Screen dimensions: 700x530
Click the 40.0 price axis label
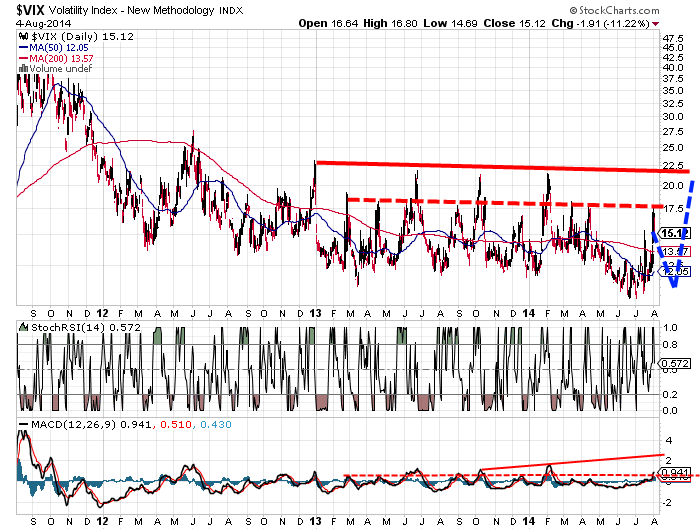(x=673, y=67)
